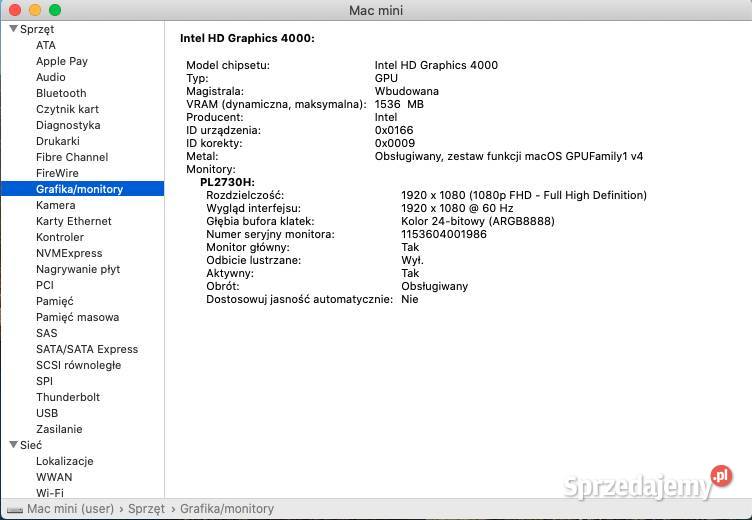This screenshot has height=520, width=752.
Task: Select NVMExpress in the sidebar
Action: [69, 253]
